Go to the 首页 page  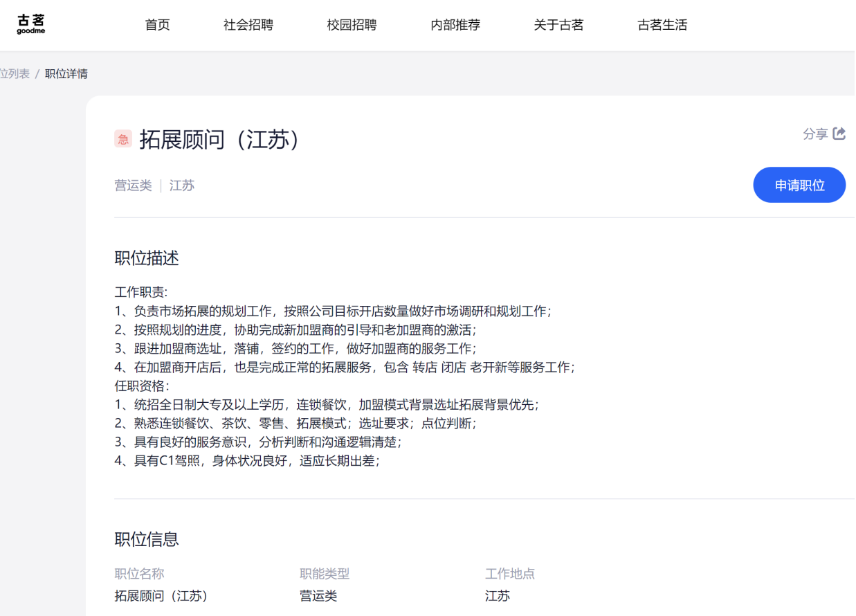coord(157,25)
